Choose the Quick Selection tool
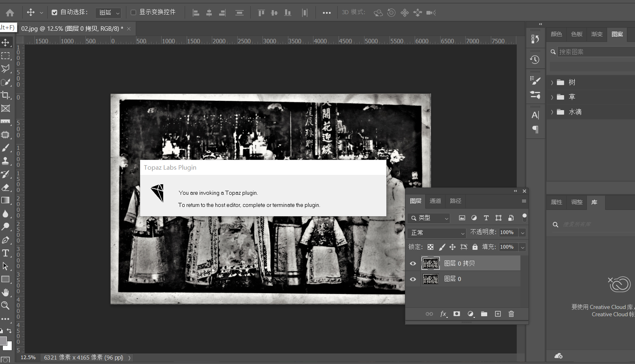The image size is (635, 364). pos(6,82)
